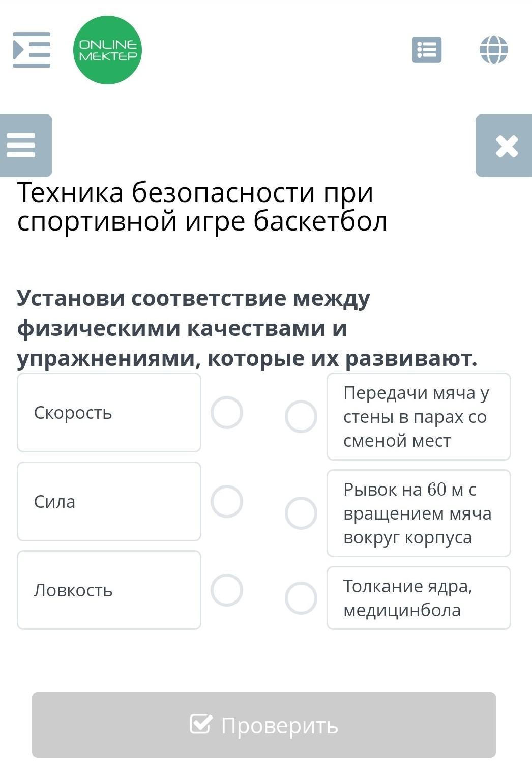Open the language globe icon
The height and width of the screenshot is (773, 532).
coord(493,50)
